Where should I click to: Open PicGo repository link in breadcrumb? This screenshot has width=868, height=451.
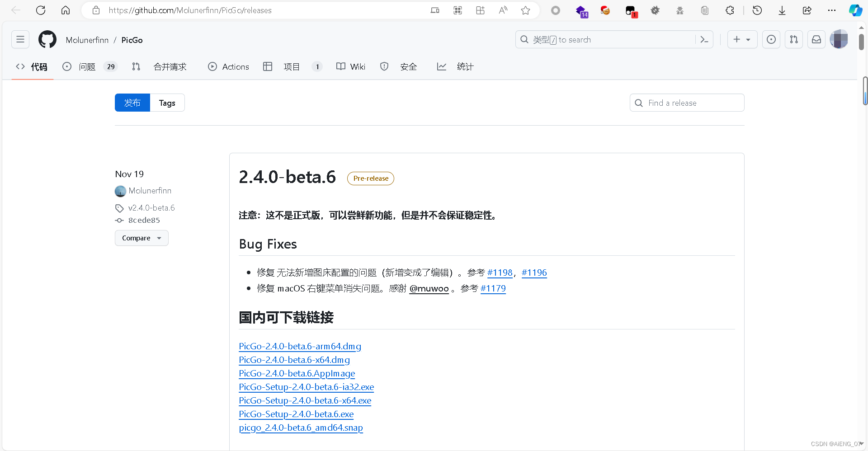pos(132,40)
